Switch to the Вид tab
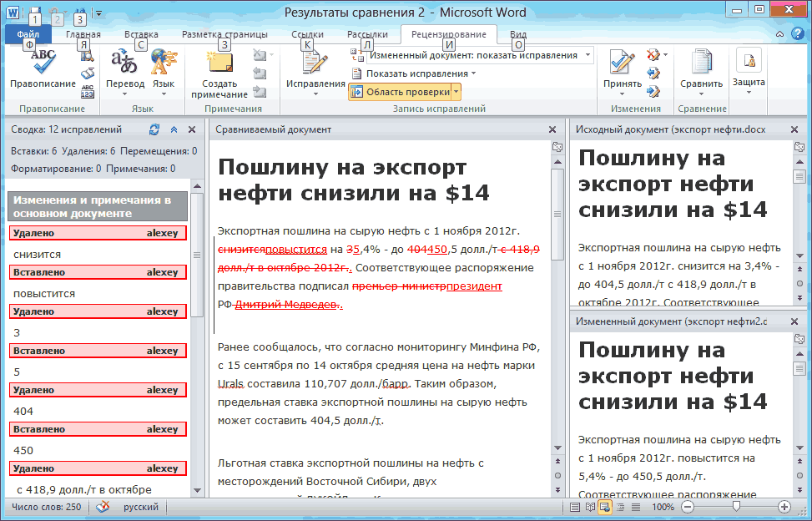812x521 pixels. pos(518,34)
